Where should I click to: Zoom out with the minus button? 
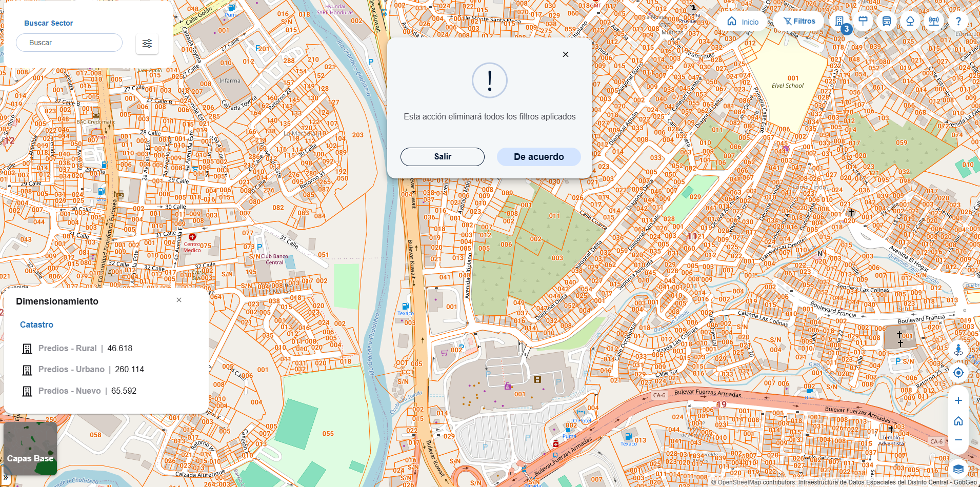pos(958,440)
